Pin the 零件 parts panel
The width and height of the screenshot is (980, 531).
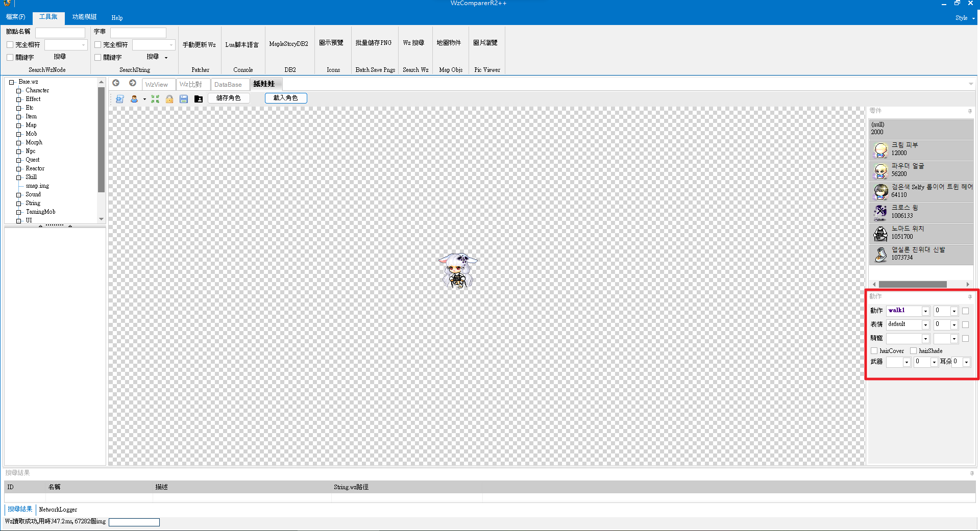(970, 111)
